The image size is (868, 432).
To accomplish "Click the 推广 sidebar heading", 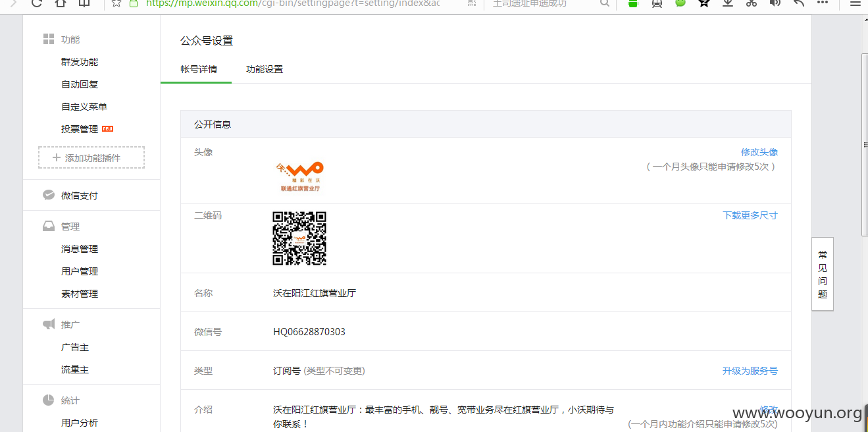I will [70, 325].
